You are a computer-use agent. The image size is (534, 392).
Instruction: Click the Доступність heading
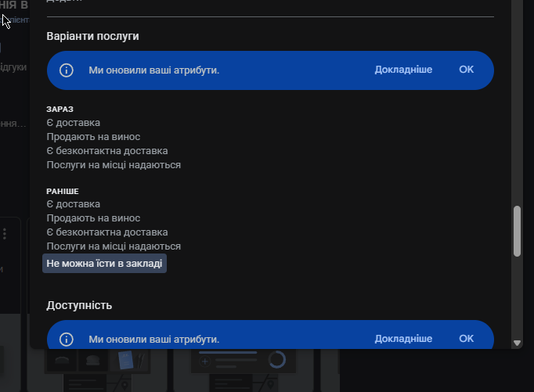click(79, 306)
